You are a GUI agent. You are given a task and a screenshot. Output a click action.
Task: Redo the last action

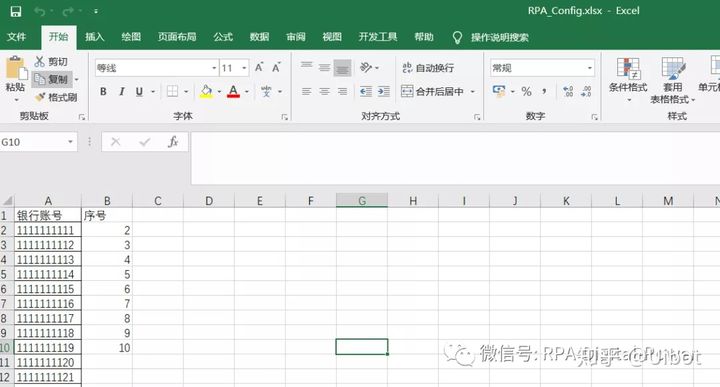[x=68, y=11]
